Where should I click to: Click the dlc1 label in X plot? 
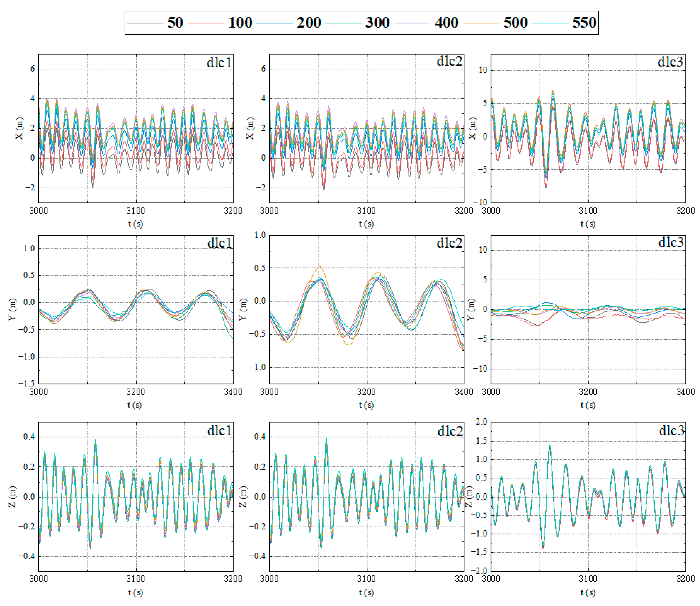pyautogui.click(x=219, y=63)
